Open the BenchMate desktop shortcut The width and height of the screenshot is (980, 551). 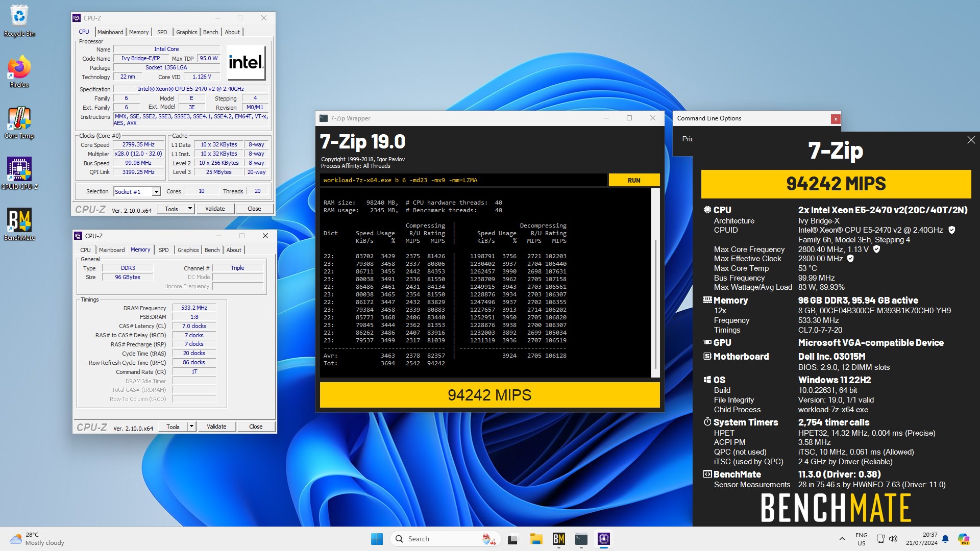pyautogui.click(x=19, y=224)
